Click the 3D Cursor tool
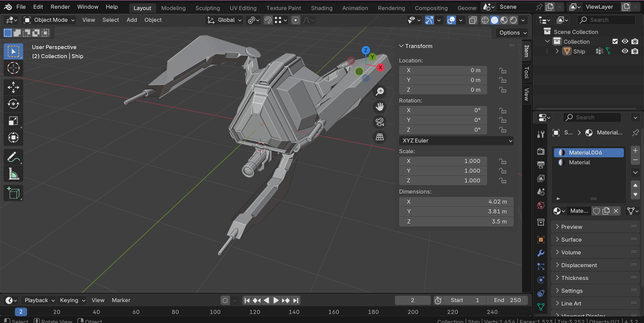Viewport: 644px width, 323px height. click(x=13, y=68)
